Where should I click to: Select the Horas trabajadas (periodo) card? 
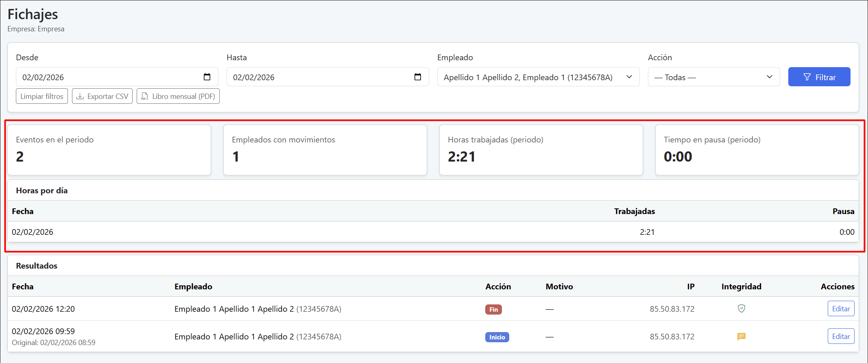(x=541, y=150)
